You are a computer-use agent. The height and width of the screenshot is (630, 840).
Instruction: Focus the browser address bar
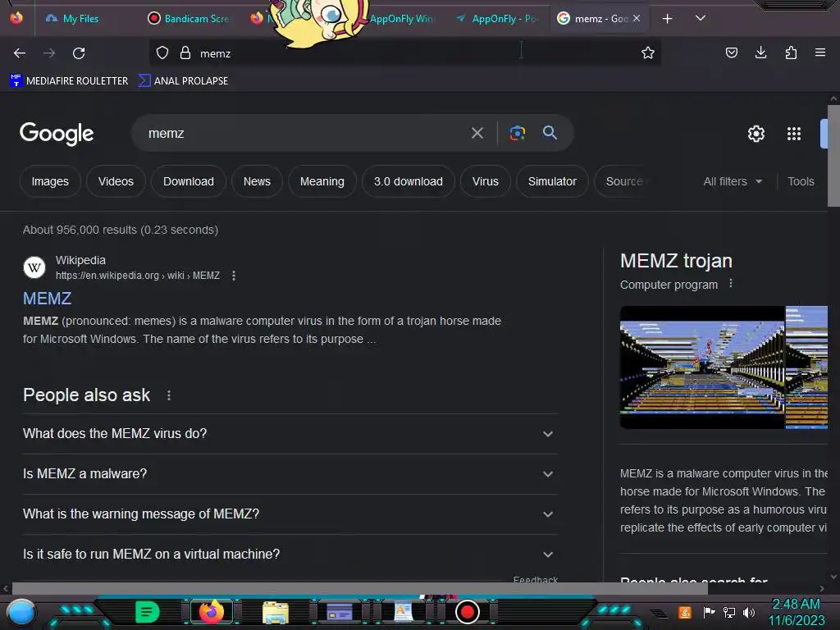pyautogui.click(x=407, y=53)
